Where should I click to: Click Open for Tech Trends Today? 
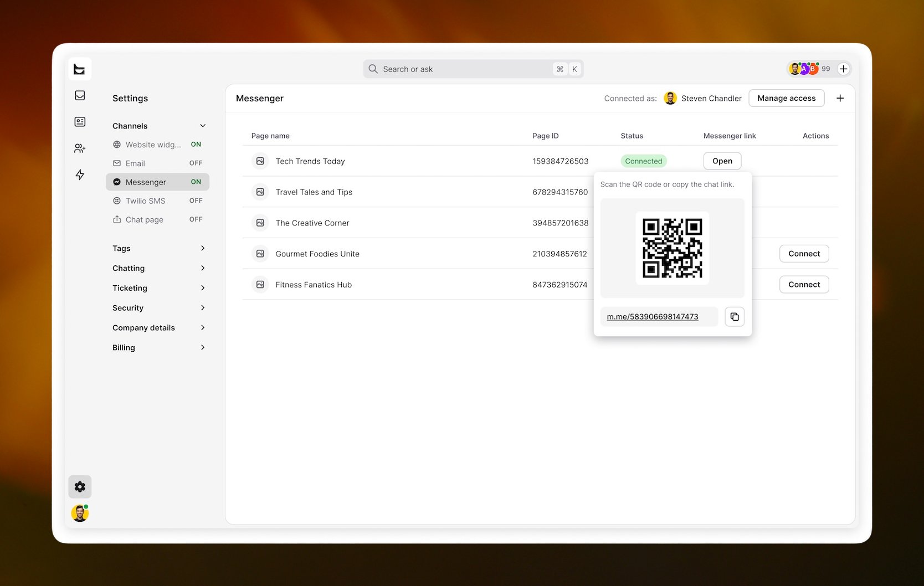pos(722,161)
